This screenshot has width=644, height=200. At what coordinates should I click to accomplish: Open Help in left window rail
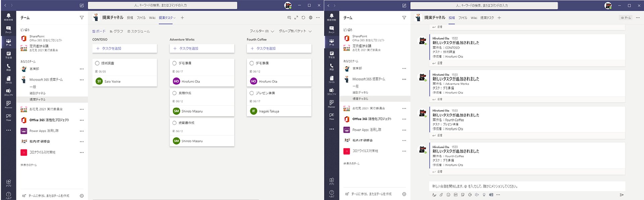pos(8,195)
